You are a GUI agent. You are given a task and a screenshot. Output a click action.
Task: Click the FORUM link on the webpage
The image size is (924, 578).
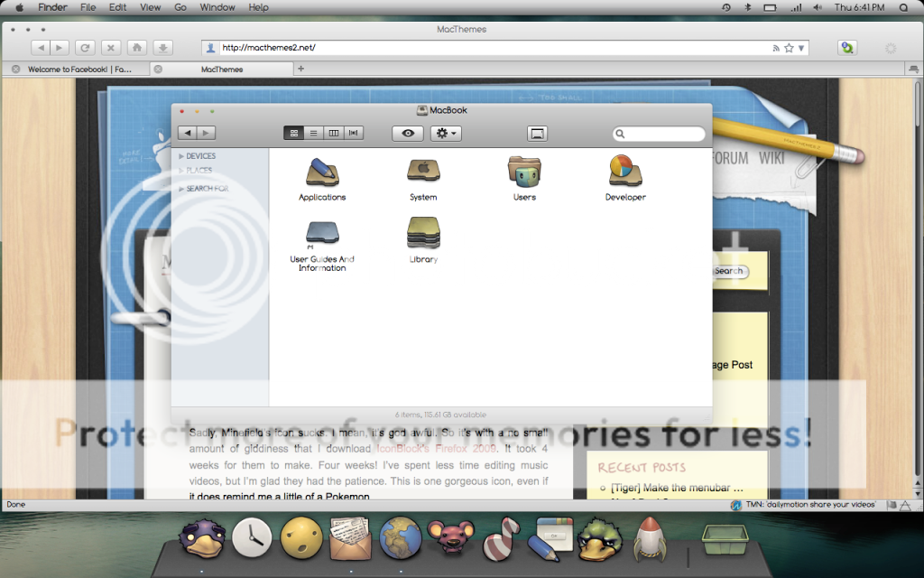click(731, 157)
